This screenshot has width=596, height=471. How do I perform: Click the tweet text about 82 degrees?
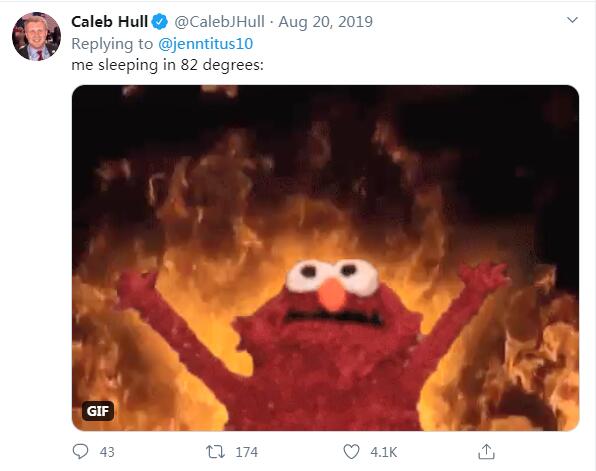point(167,65)
